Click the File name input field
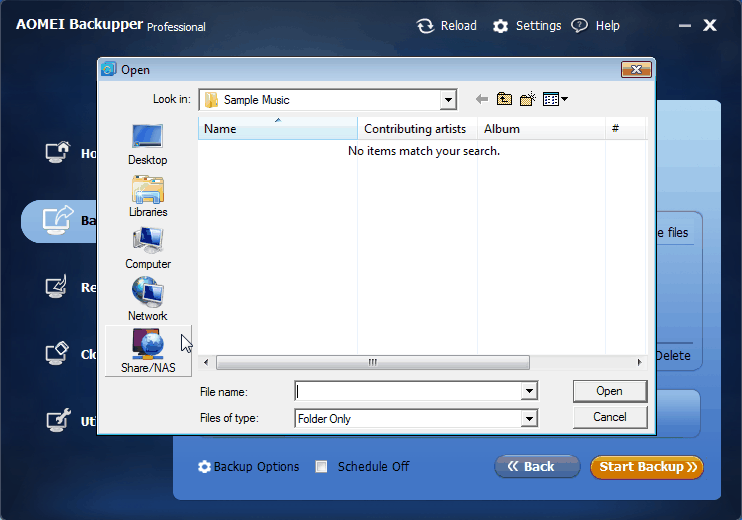Screen dimensions: 742x520 pyautogui.click(x=408, y=391)
